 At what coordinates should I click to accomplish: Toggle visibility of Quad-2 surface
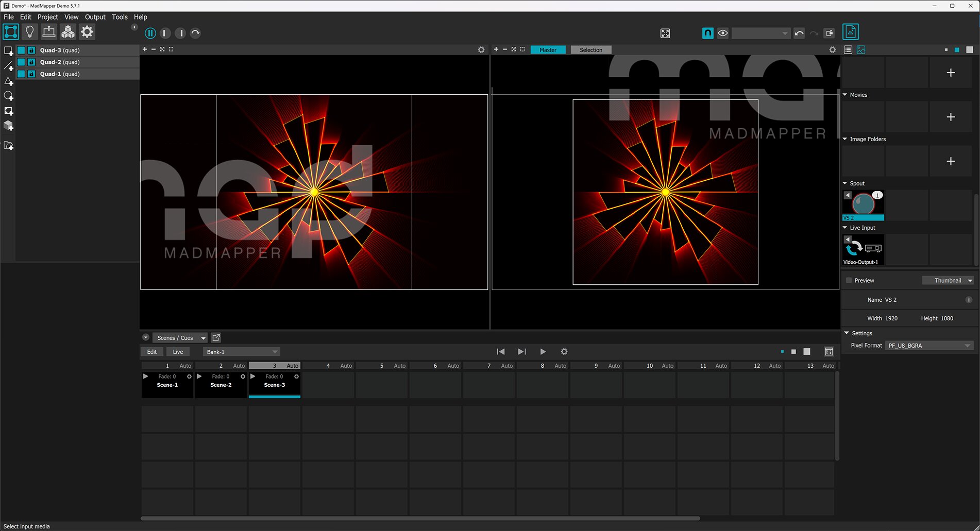pyautogui.click(x=21, y=62)
